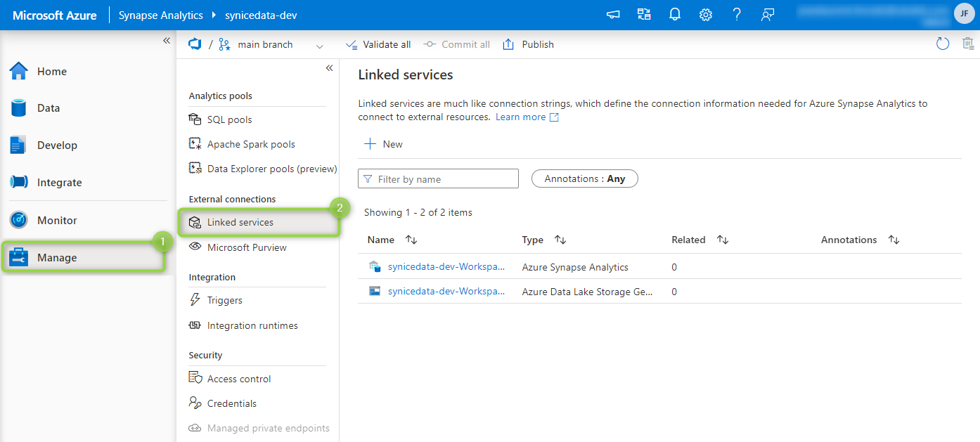
Task: Click the Triggers lightning icon
Action: 195,299
